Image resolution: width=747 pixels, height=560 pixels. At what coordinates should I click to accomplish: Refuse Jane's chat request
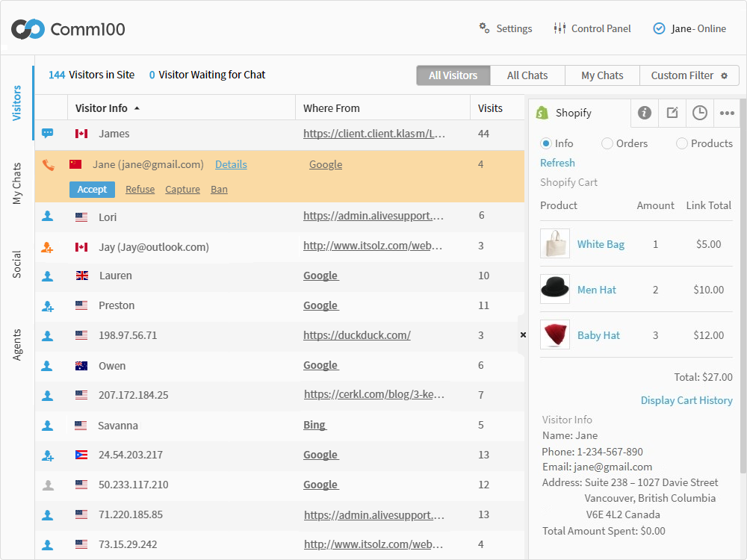click(140, 190)
